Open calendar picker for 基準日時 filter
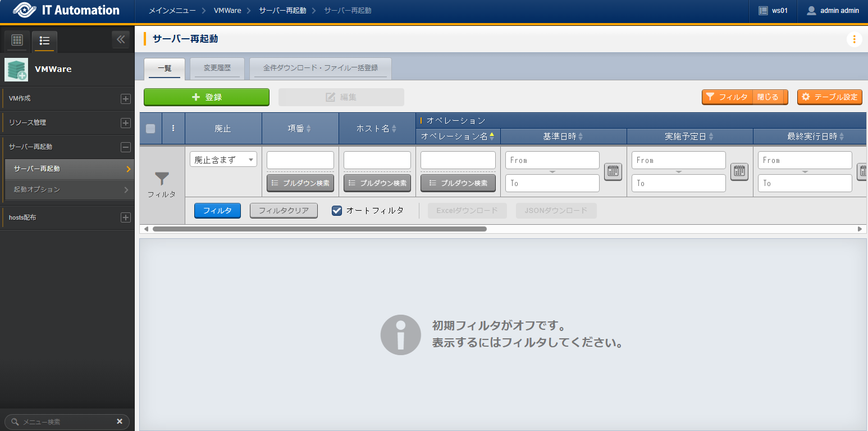The image size is (868, 431). click(613, 171)
